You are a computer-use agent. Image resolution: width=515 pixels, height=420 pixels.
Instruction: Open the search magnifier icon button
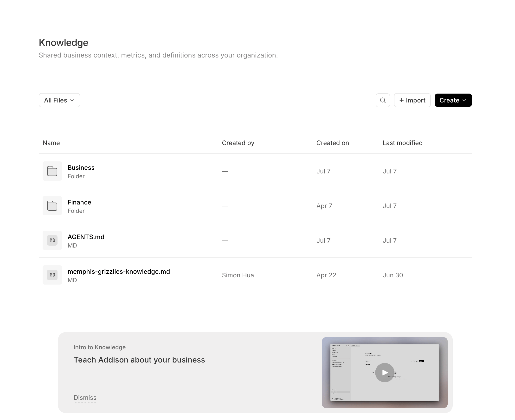(383, 100)
